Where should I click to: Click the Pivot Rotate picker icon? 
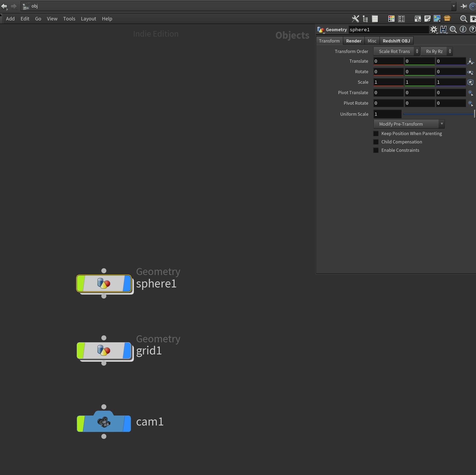tap(471, 104)
